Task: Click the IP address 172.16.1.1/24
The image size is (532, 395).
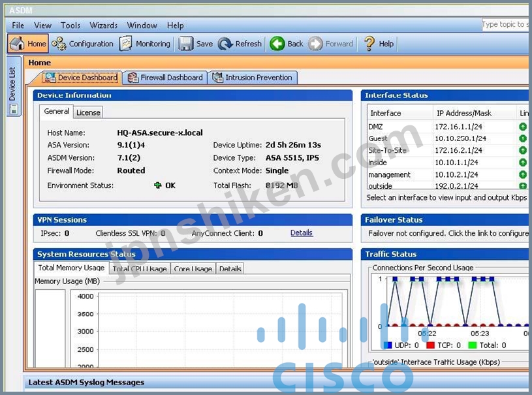Action: (x=458, y=127)
